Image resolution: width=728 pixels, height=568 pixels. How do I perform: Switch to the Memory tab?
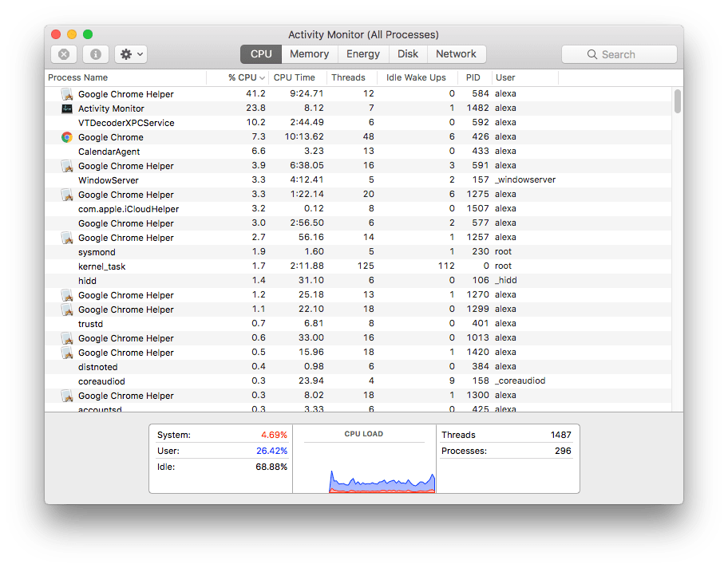coord(309,54)
